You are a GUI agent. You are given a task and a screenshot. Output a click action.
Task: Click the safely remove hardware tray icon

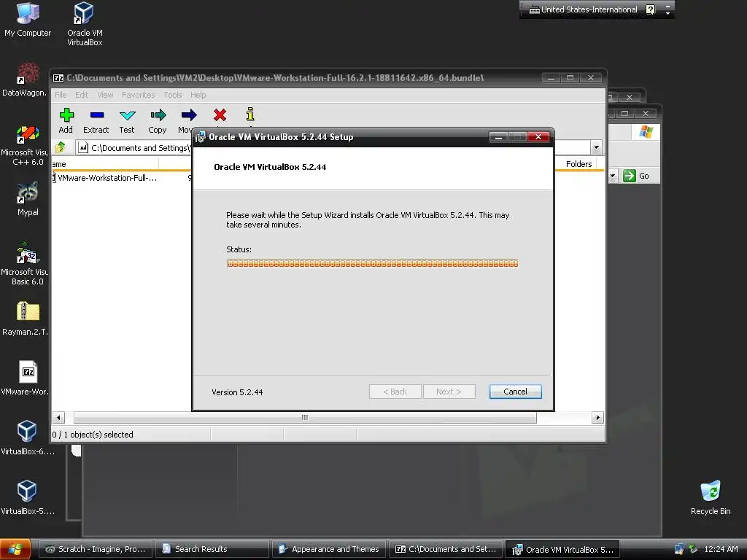[x=693, y=549]
